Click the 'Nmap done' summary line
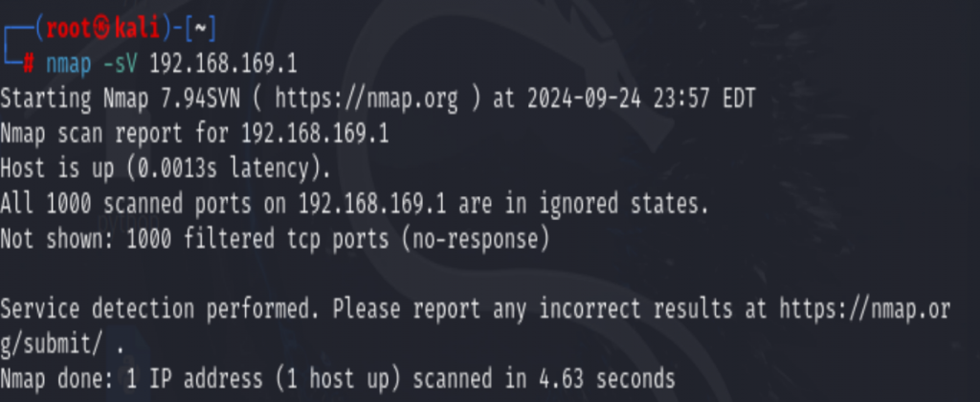This screenshot has width=980, height=402. click(x=338, y=379)
